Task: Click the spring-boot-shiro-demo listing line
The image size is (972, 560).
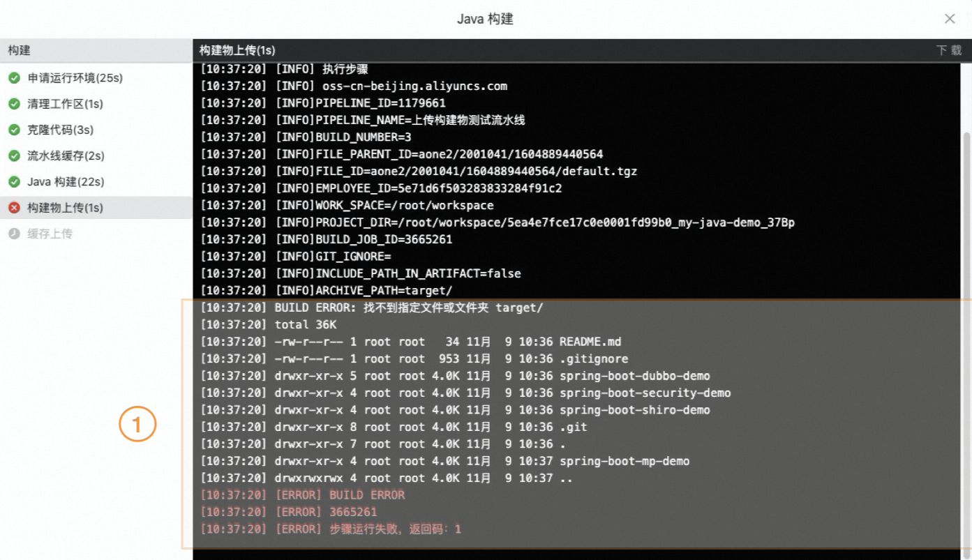Action: [455, 410]
